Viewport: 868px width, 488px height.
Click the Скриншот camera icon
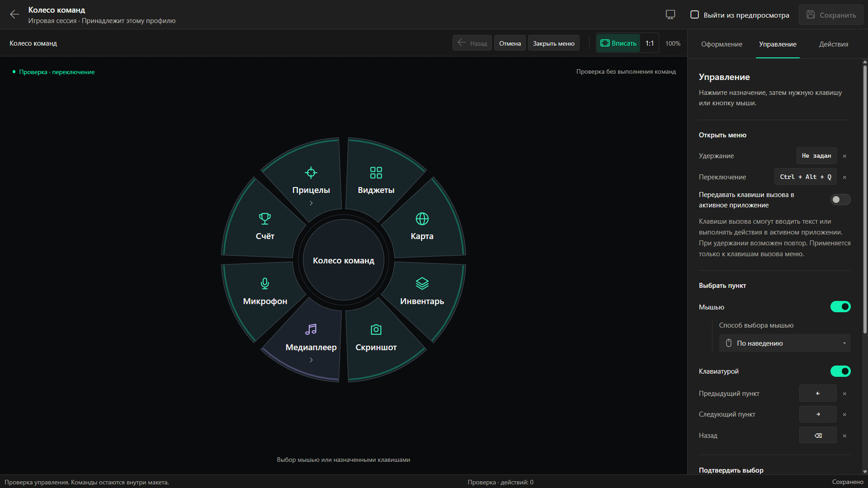click(376, 330)
